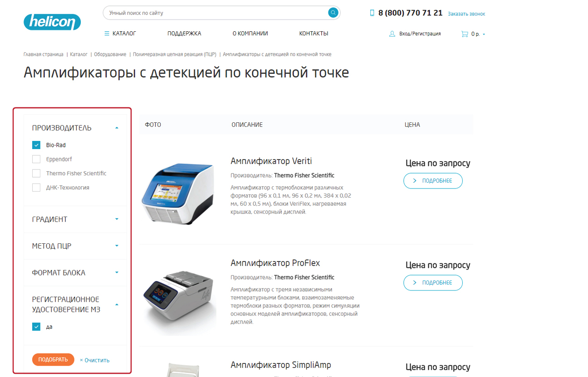This screenshot has width=588, height=377.
Task: Enable the Thermo Fisher Scientific filter
Action: point(36,173)
